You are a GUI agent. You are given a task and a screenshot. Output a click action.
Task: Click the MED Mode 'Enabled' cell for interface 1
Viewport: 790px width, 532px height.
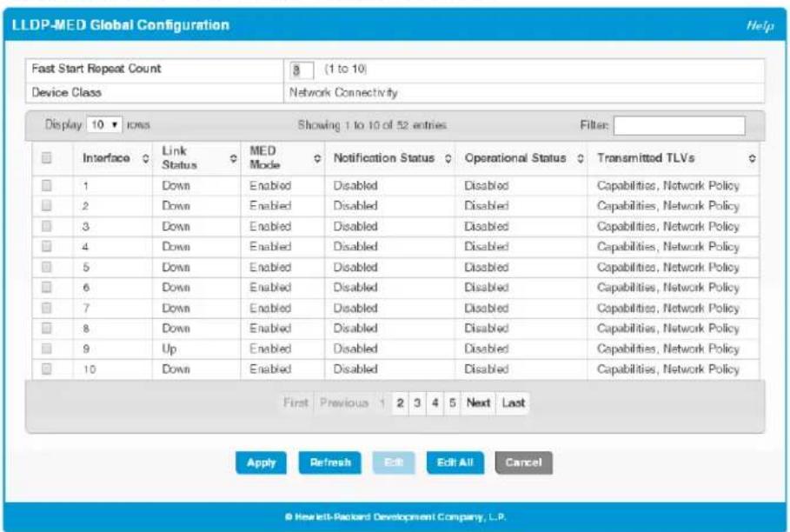(270, 185)
